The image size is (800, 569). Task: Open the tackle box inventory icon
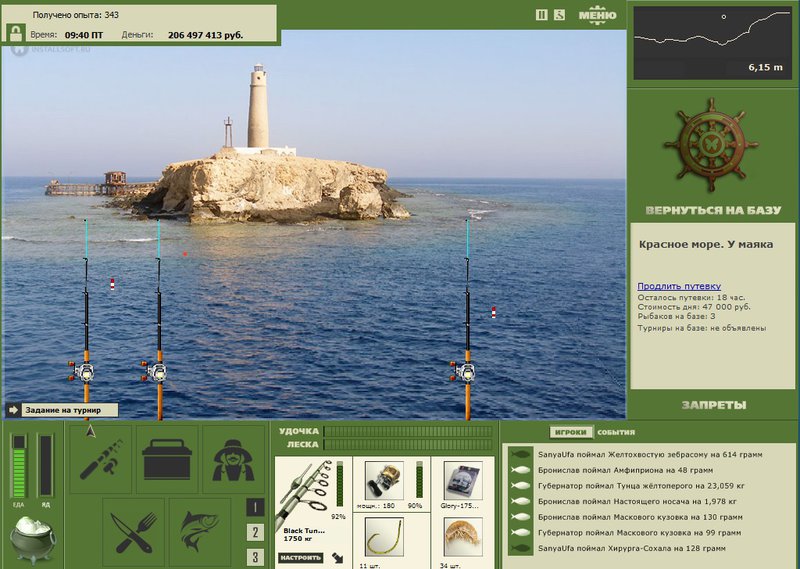[x=167, y=459]
